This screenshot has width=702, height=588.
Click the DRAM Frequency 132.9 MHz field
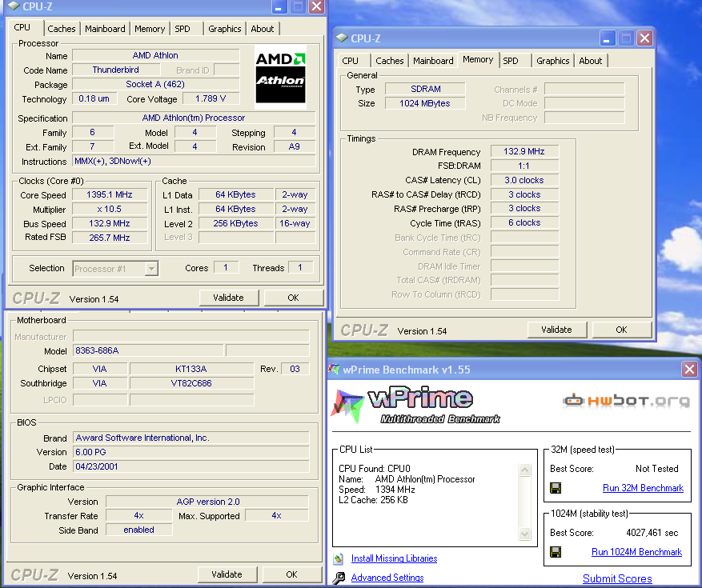point(524,151)
